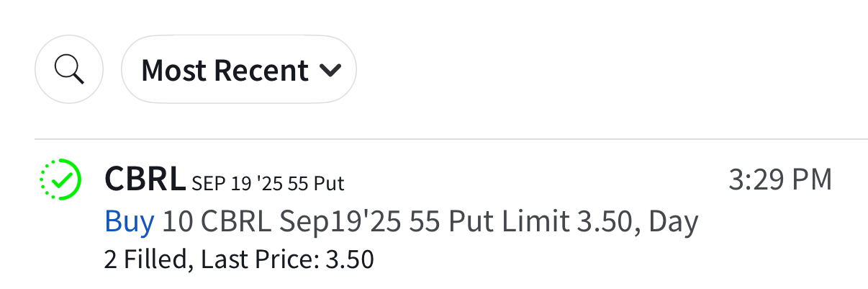Select CBRL inside the order description line

coord(235,222)
